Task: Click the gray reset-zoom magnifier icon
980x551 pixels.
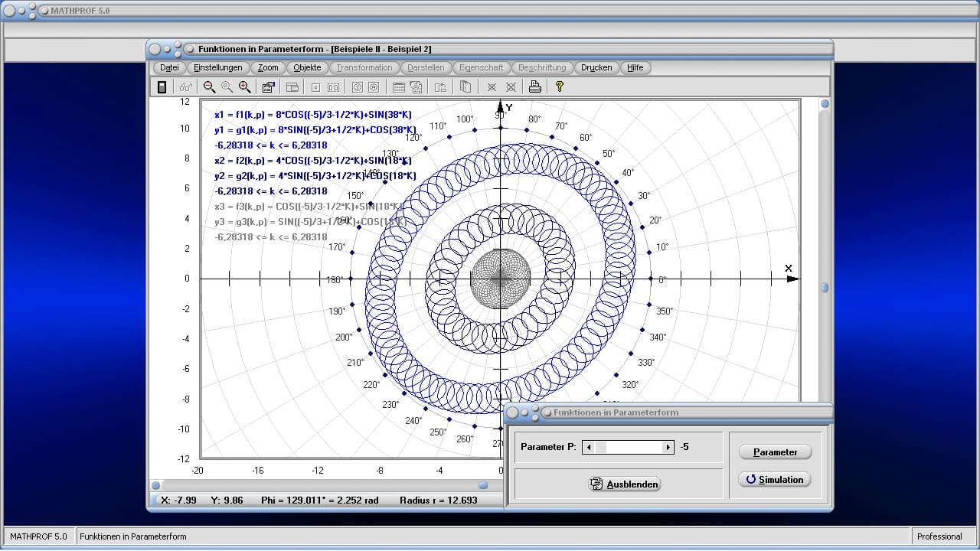Action: click(x=227, y=87)
